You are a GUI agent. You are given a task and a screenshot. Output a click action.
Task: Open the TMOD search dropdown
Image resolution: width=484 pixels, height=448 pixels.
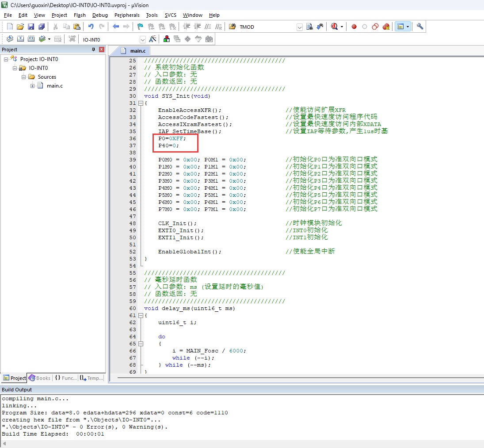click(x=299, y=27)
